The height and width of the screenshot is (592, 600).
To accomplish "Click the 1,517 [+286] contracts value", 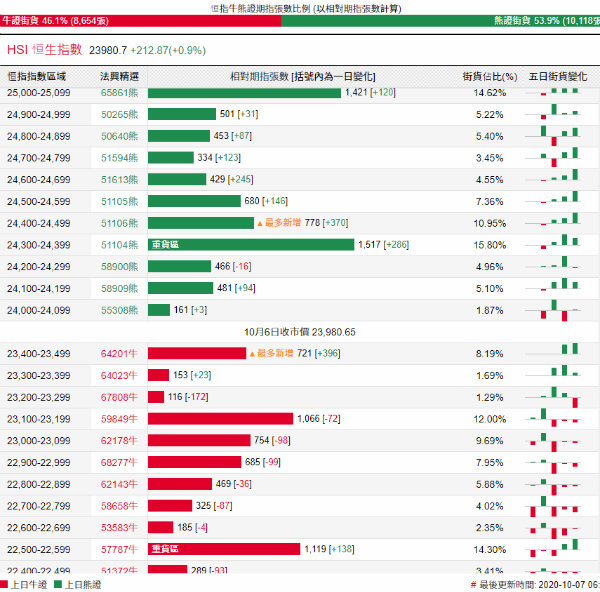I will pos(383,245).
